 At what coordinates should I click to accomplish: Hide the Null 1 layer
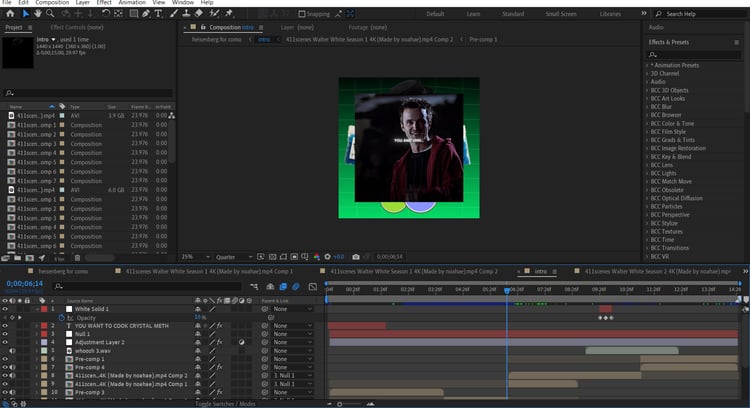pos(5,334)
